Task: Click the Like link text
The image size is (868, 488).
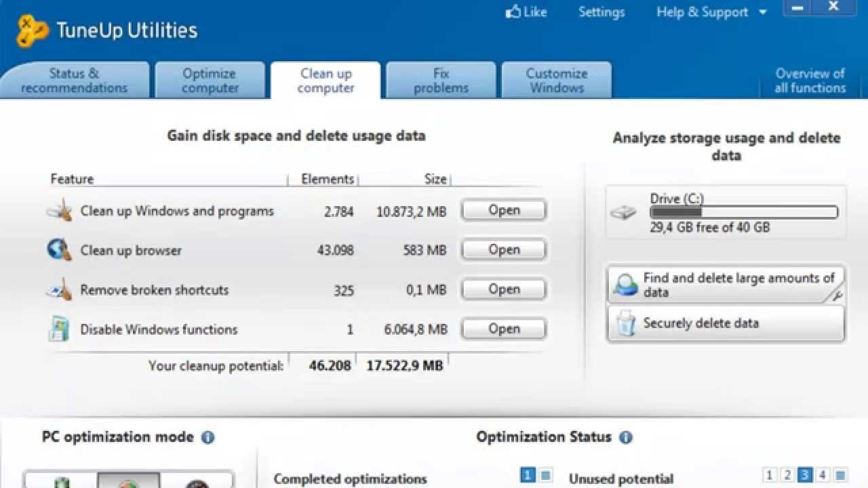Action: click(x=535, y=12)
